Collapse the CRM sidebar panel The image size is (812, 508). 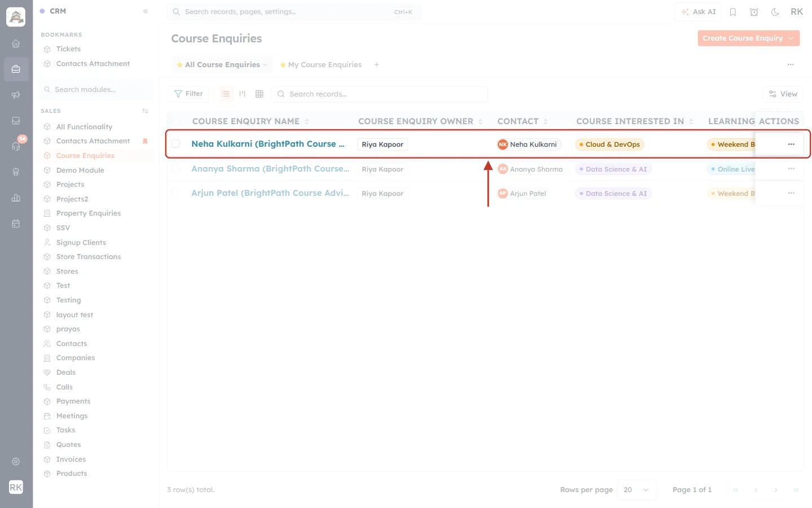(145, 11)
